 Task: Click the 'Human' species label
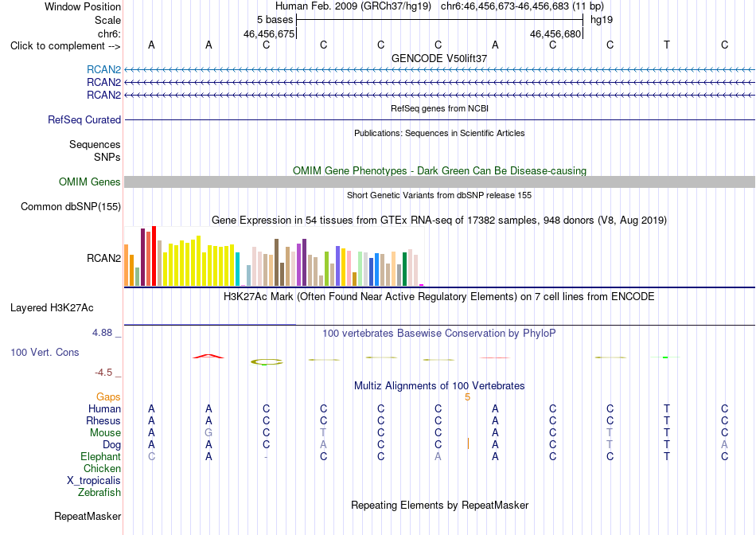[104, 409]
